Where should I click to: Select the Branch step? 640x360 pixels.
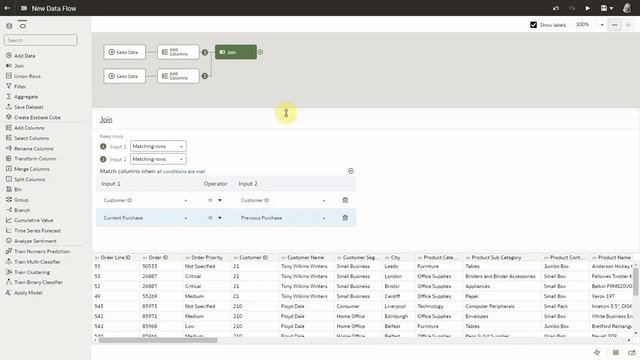[x=18, y=210]
